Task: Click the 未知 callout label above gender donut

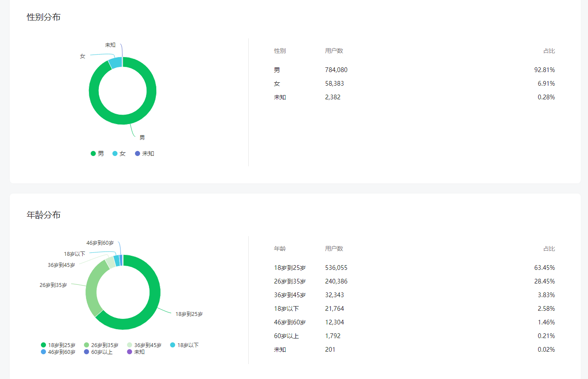Action: point(110,45)
